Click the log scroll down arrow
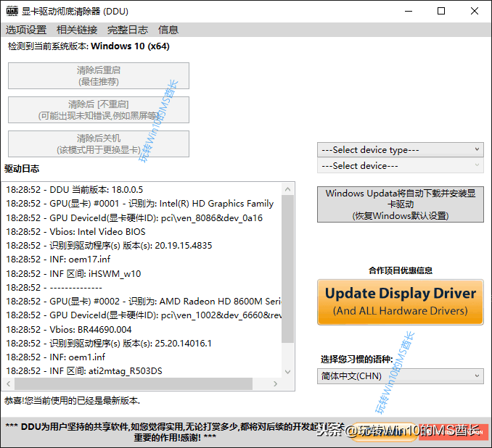Image resolution: width=492 pixels, height=448 pixels. tap(288, 372)
